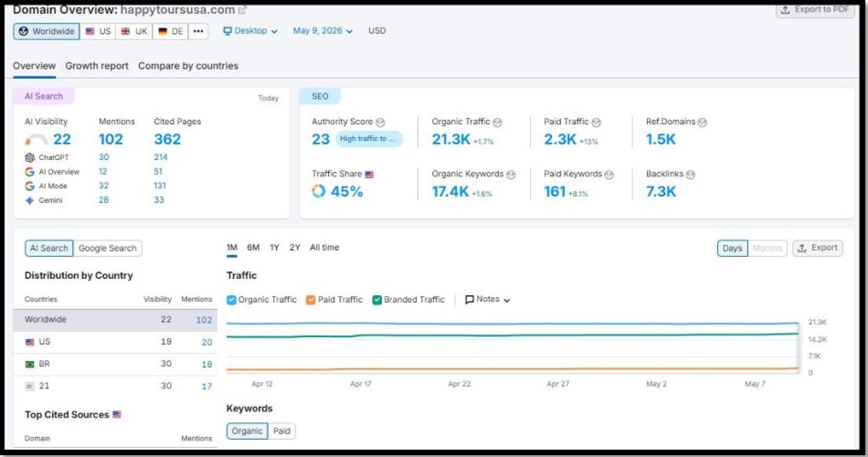Click the Google icon beside AI Overview
868x457 pixels.
[x=30, y=172]
